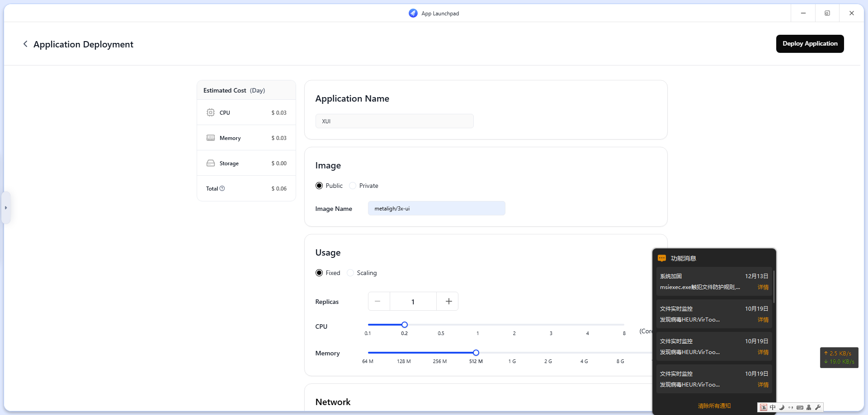
Task: Click the 8 G mark under Memory slider
Action: [620, 361]
